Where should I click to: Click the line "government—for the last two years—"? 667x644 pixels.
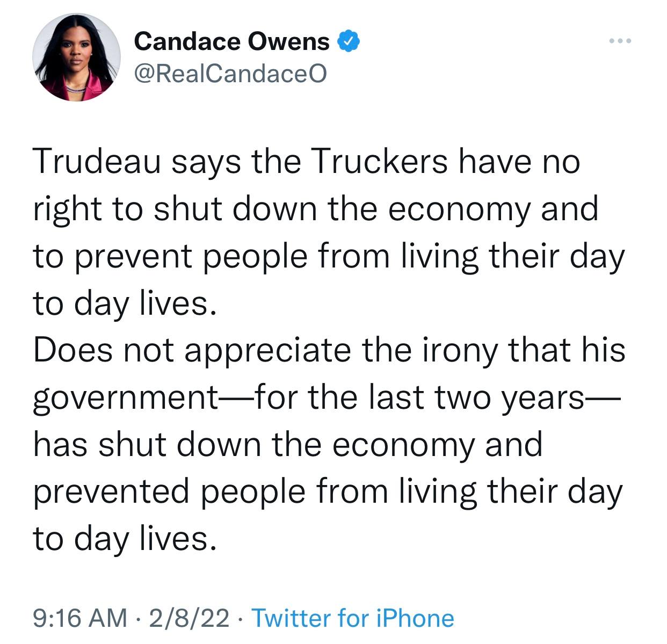[x=327, y=397]
